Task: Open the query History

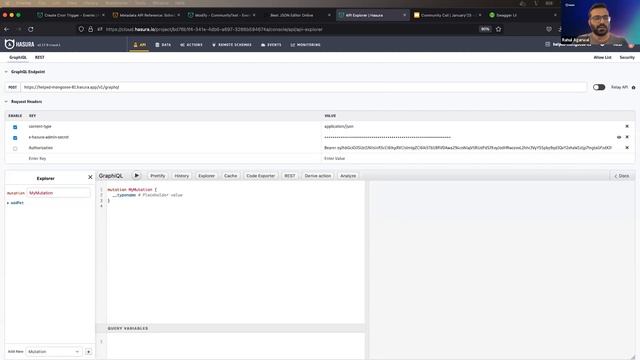Action: click(x=182, y=176)
